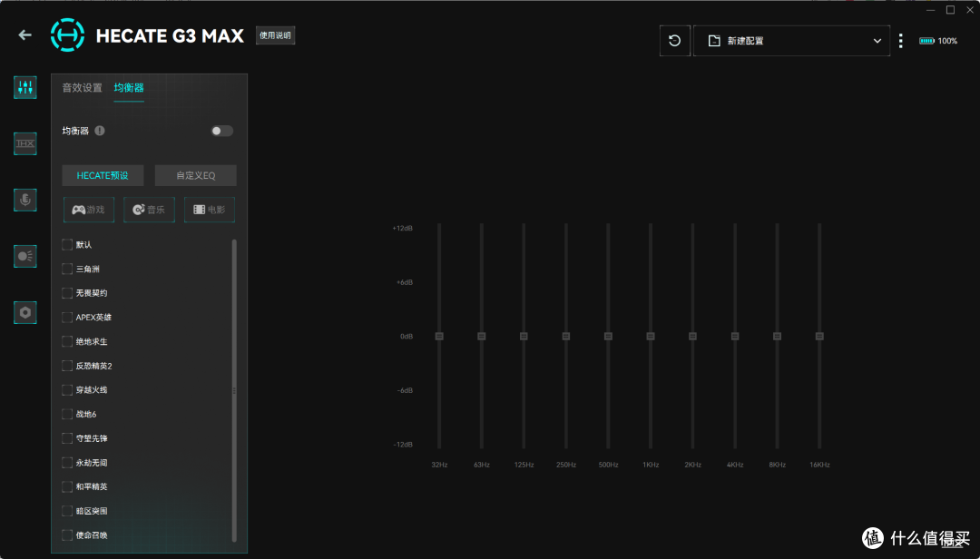Image resolution: width=980 pixels, height=559 pixels.
Task: Click the 100% battery percentage text
Action: click(x=947, y=41)
